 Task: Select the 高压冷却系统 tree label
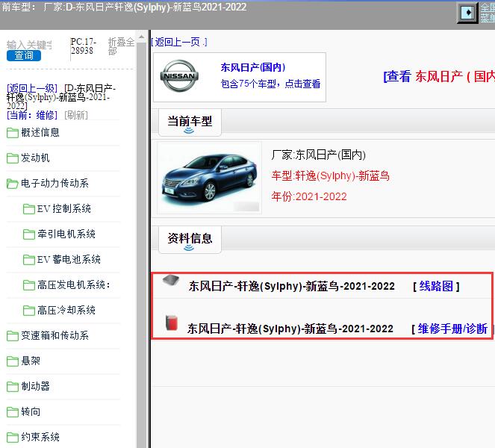click(66, 310)
